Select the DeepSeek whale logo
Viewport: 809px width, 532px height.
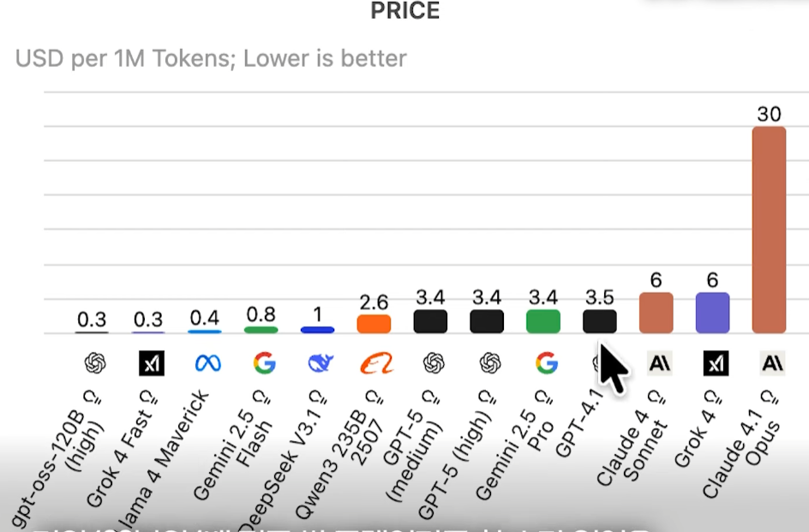[321, 363]
